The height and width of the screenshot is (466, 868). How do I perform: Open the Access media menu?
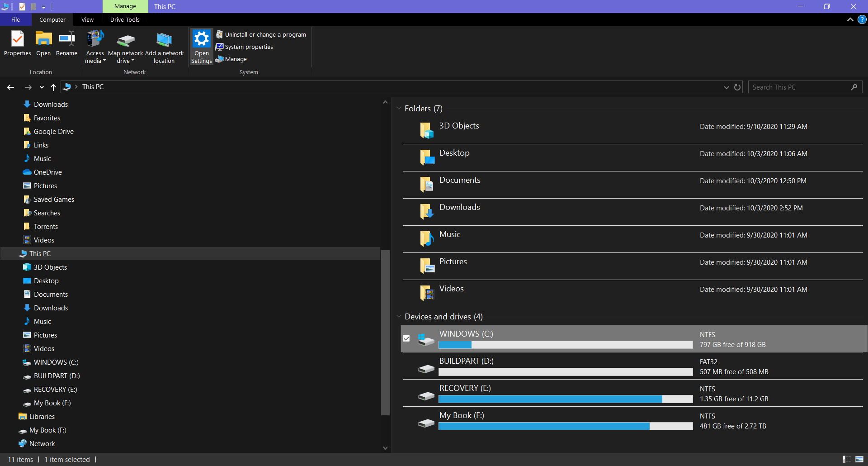tap(95, 47)
